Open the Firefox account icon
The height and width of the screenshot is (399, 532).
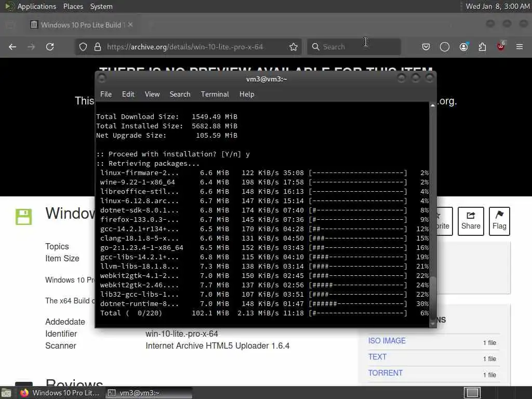pyautogui.click(x=463, y=47)
